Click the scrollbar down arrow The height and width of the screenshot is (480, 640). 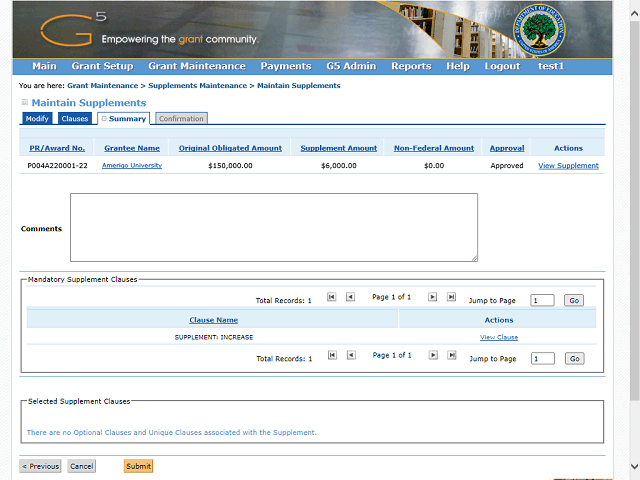(x=634, y=466)
